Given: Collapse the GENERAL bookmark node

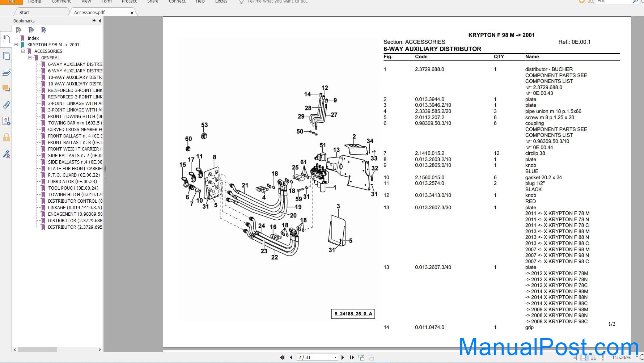Looking at the screenshot, I should click(30, 58).
